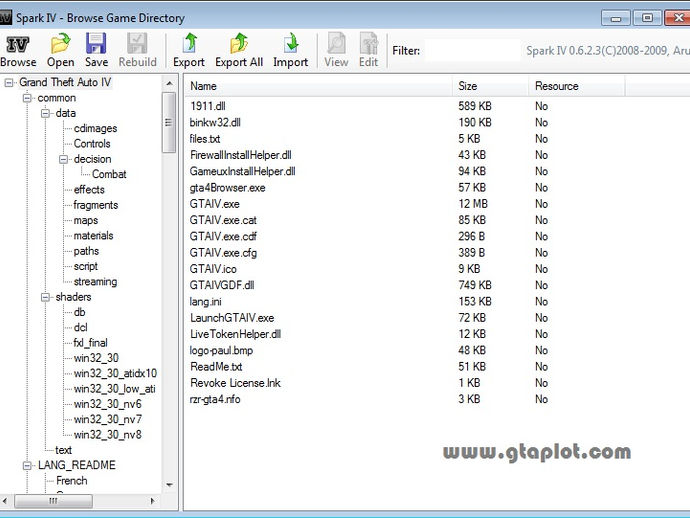The width and height of the screenshot is (690, 518).
Task: Click the Browse IV toolbar icon
Action: click(18, 44)
